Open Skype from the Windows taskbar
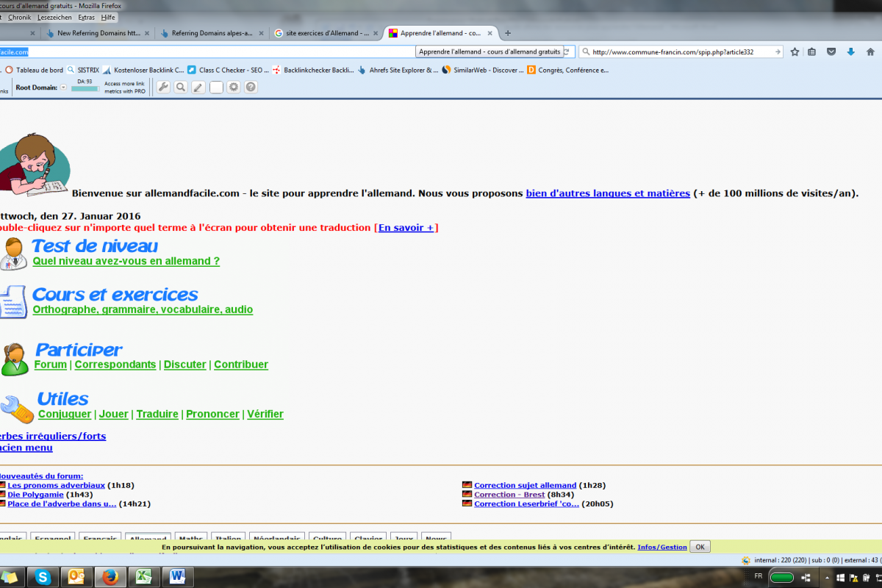The width and height of the screenshot is (882, 588). click(x=43, y=577)
